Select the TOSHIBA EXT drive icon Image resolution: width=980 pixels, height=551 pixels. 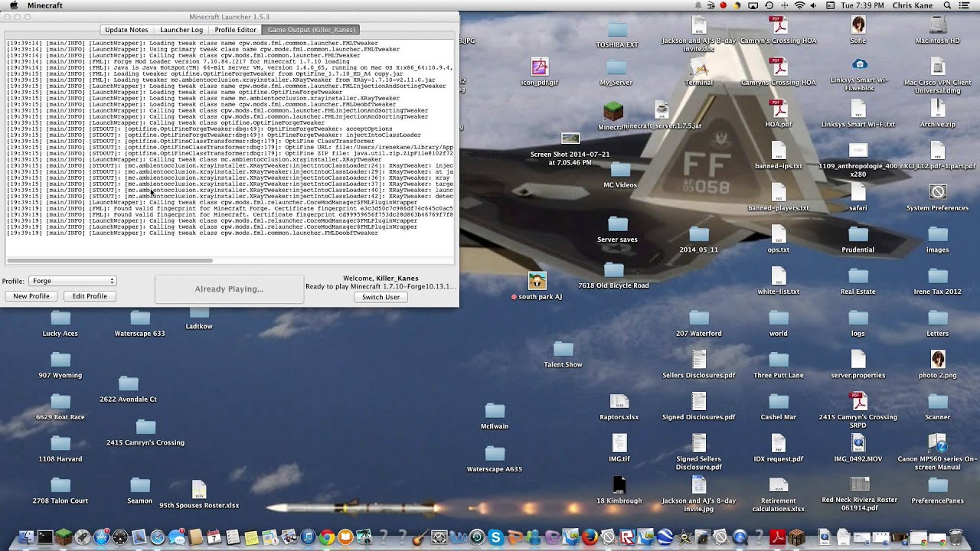click(x=617, y=35)
